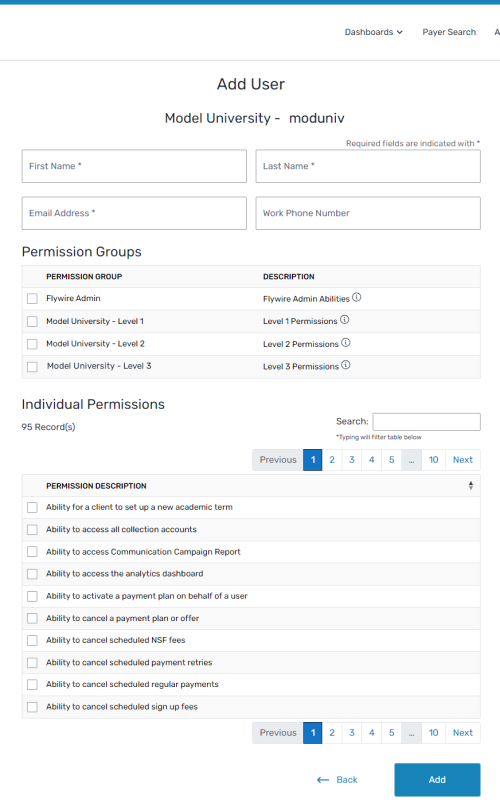Go to page 2 in bottom pagination
The image size is (500, 804).
tap(332, 733)
